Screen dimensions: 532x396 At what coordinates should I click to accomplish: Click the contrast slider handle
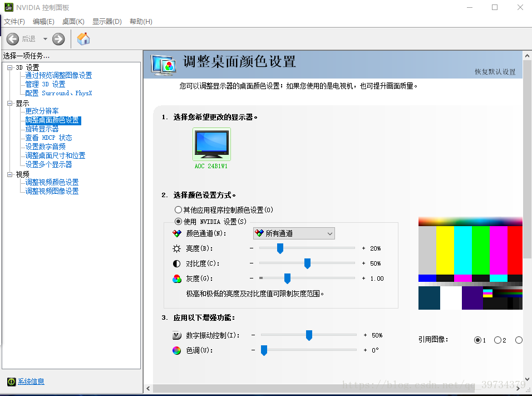pyautogui.click(x=307, y=263)
